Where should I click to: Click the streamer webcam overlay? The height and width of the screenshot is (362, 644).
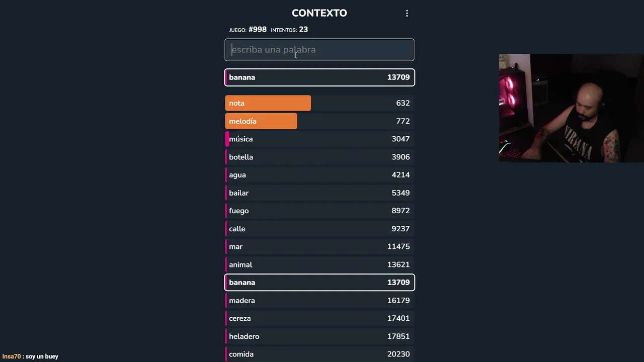point(571,108)
